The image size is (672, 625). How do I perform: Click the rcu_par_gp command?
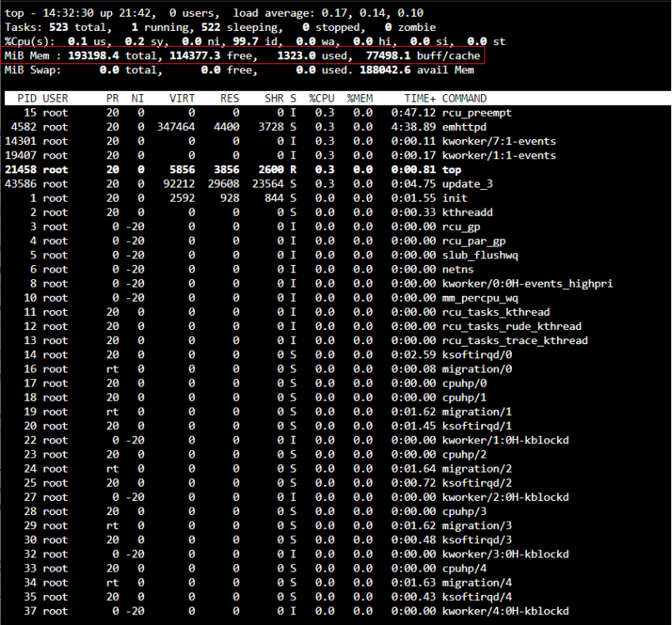coord(474,241)
